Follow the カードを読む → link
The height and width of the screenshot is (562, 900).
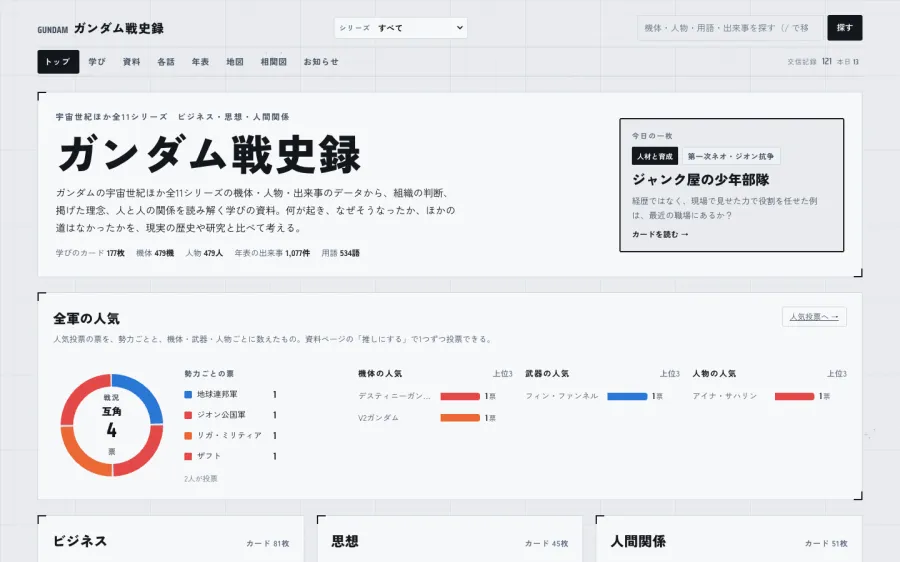click(x=660, y=234)
